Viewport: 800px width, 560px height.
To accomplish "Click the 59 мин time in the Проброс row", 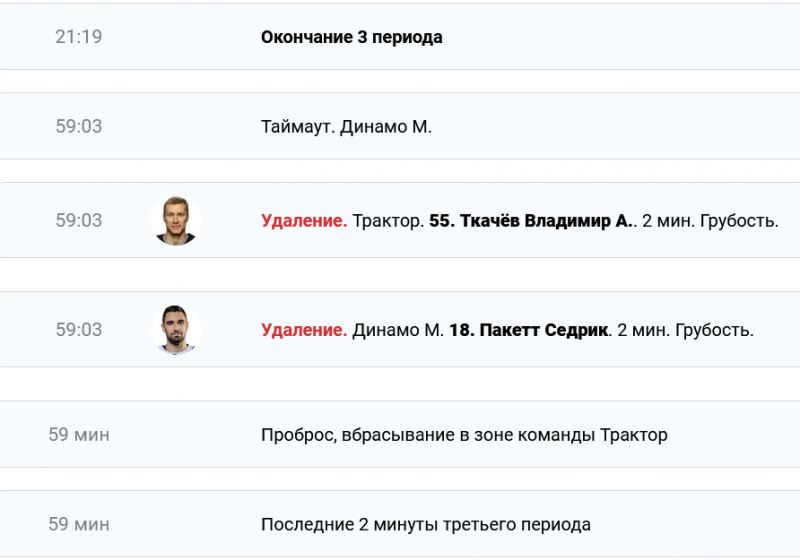I will pyautogui.click(x=79, y=435).
